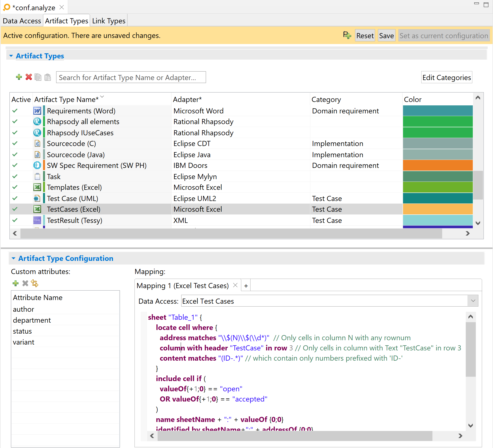
Task: Click orange color swatch of SW Spec Requirement
Action: point(438,165)
